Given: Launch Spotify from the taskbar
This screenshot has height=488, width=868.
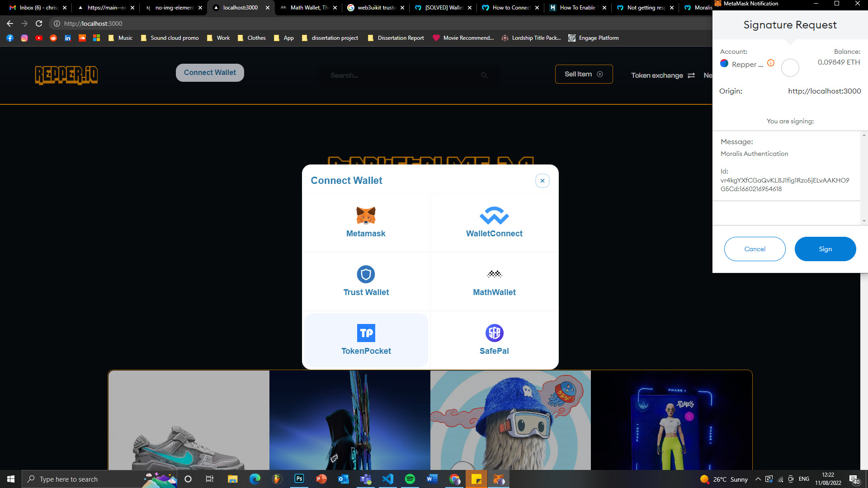Looking at the screenshot, I should coord(410,479).
